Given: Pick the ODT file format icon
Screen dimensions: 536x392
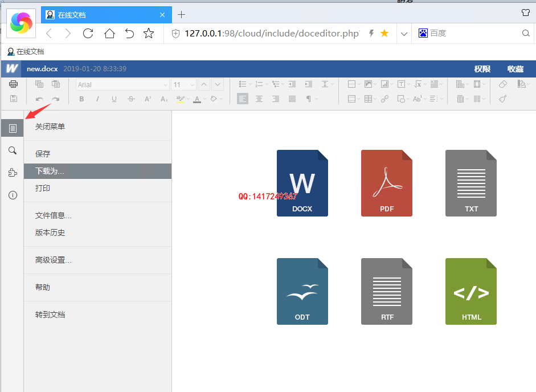Looking at the screenshot, I should pyautogui.click(x=302, y=291).
